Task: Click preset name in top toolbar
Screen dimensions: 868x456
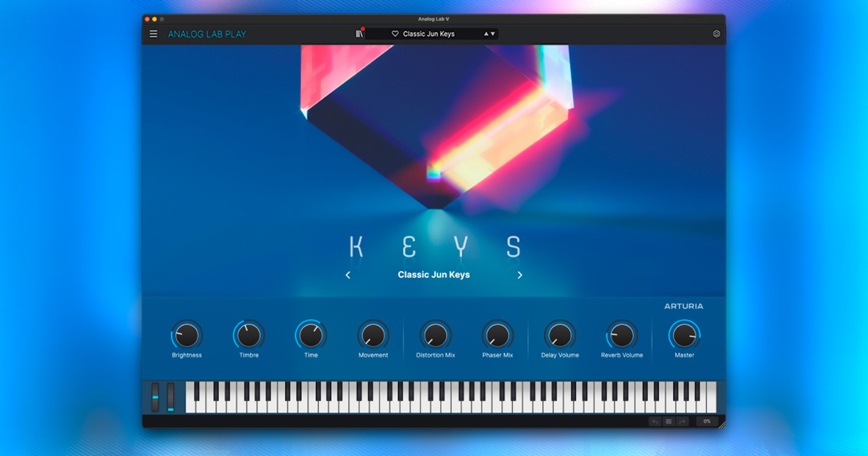Action: (429, 34)
